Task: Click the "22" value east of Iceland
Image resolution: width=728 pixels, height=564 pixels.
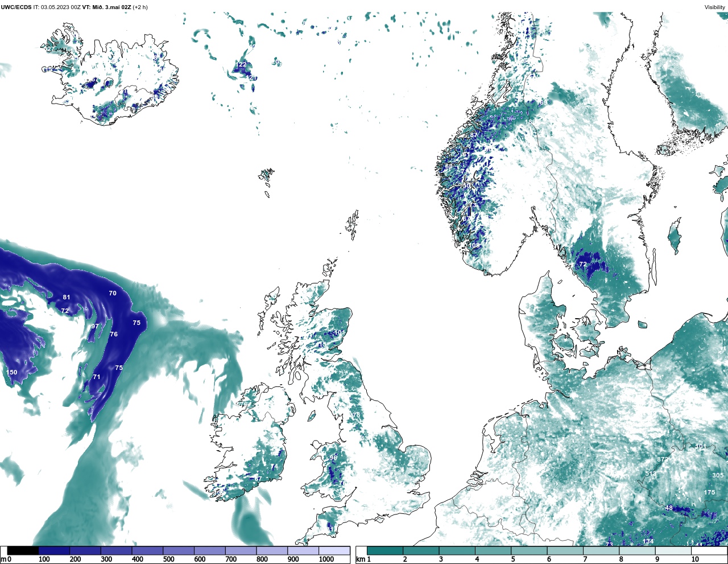Action: tap(242, 64)
